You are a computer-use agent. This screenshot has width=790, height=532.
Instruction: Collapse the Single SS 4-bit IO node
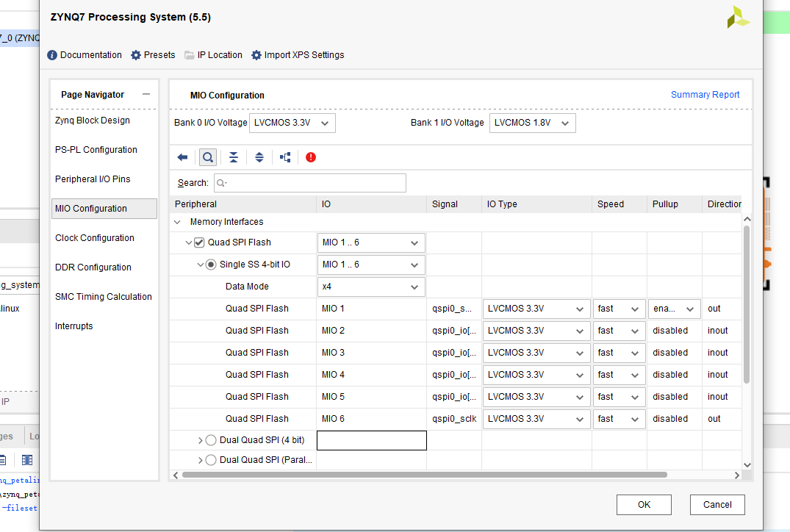[201, 265]
